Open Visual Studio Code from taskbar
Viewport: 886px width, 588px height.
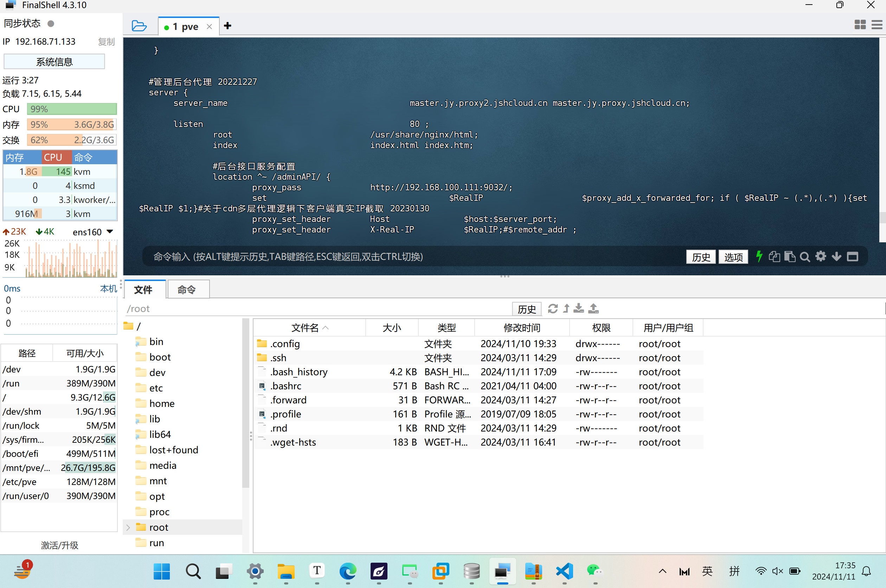pyautogui.click(x=564, y=571)
